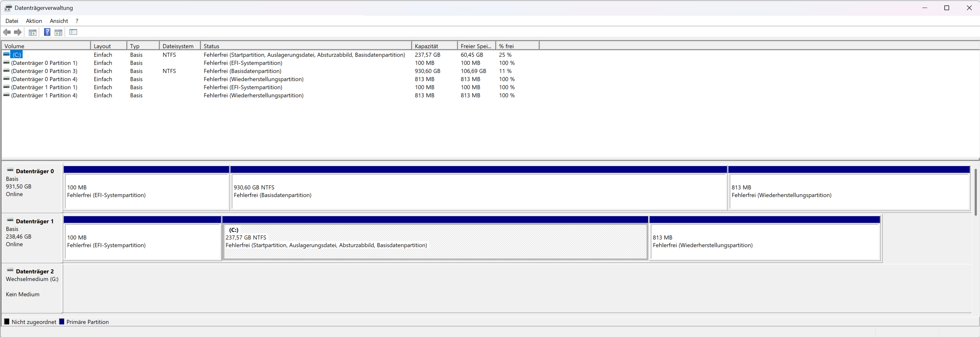This screenshot has height=337, width=980.
Task: Click the 237,57 GB capacity cell
Action: [428, 55]
